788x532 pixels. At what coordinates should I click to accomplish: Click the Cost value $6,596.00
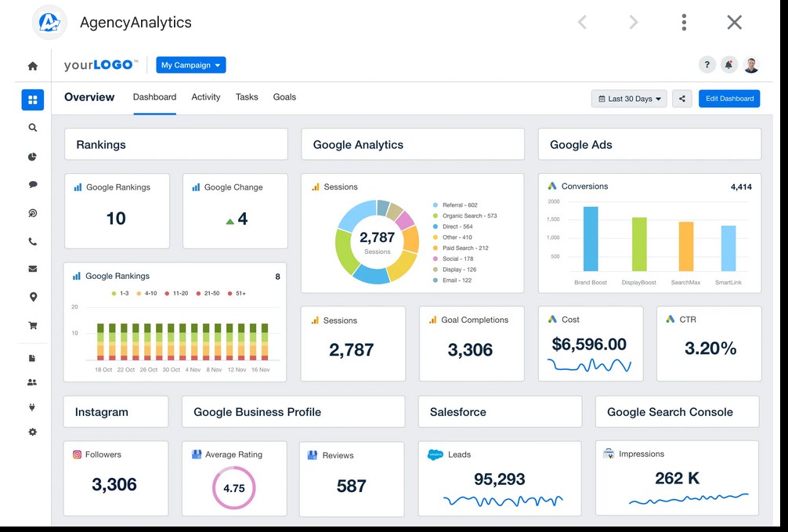589,345
